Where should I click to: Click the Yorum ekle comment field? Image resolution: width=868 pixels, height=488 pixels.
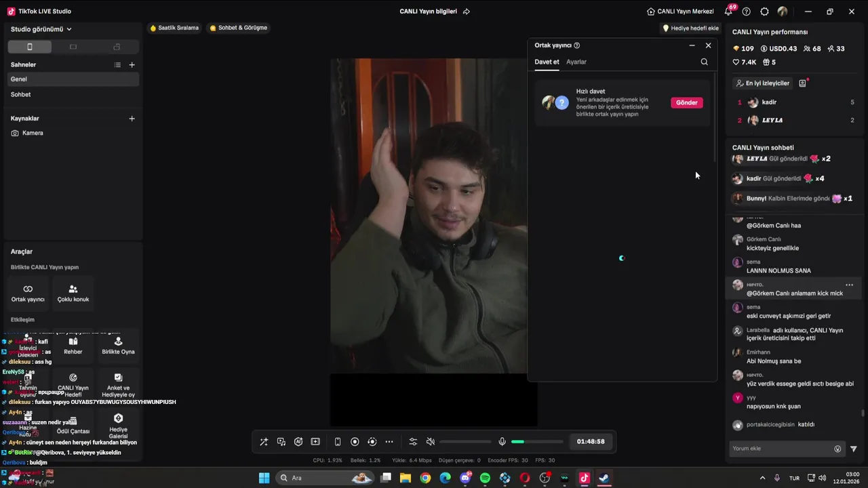(780, 449)
